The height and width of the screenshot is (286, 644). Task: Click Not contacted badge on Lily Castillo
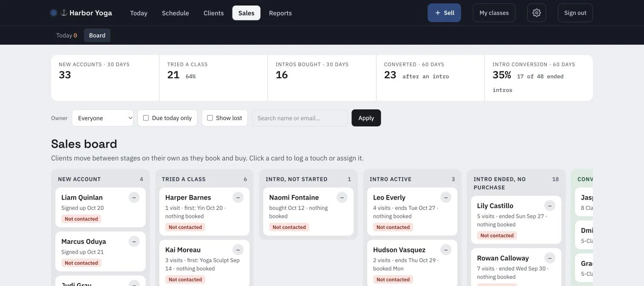pos(497,235)
